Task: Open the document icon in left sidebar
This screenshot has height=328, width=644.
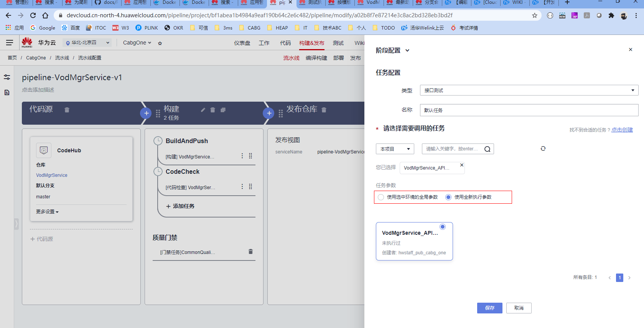Action: [x=7, y=92]
